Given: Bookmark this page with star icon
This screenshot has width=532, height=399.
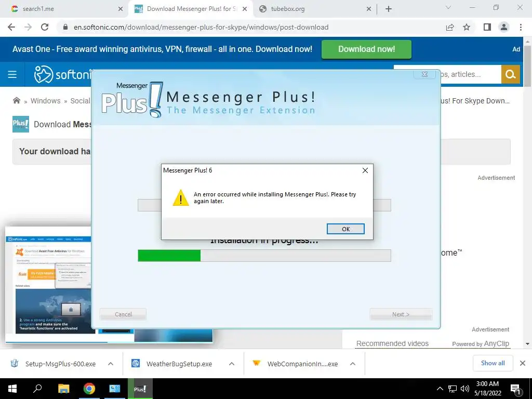Looking at the screenshot, I should [x=467, y=27].
